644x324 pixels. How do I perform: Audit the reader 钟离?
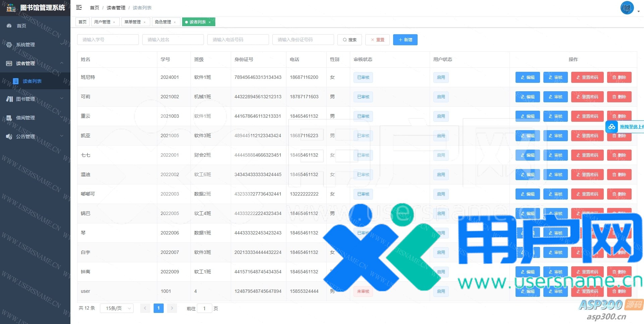(x=555, y=272)
